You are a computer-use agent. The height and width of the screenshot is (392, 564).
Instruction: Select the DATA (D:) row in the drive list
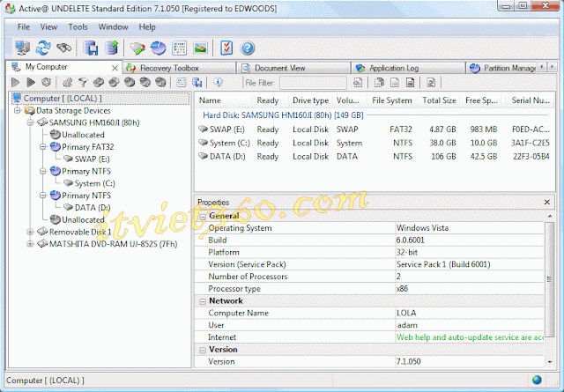(x=374, y=157)
